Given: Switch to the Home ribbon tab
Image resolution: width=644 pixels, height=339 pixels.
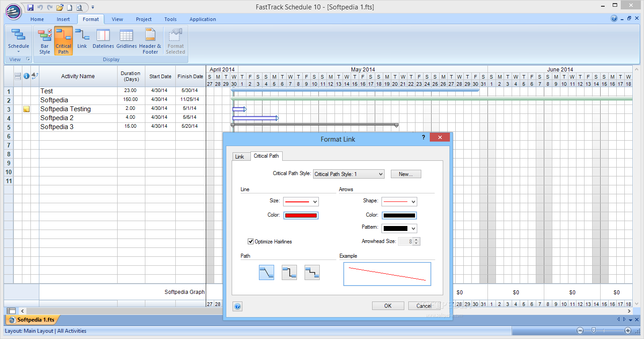Looking at the screenshot, I should [37, 19].
